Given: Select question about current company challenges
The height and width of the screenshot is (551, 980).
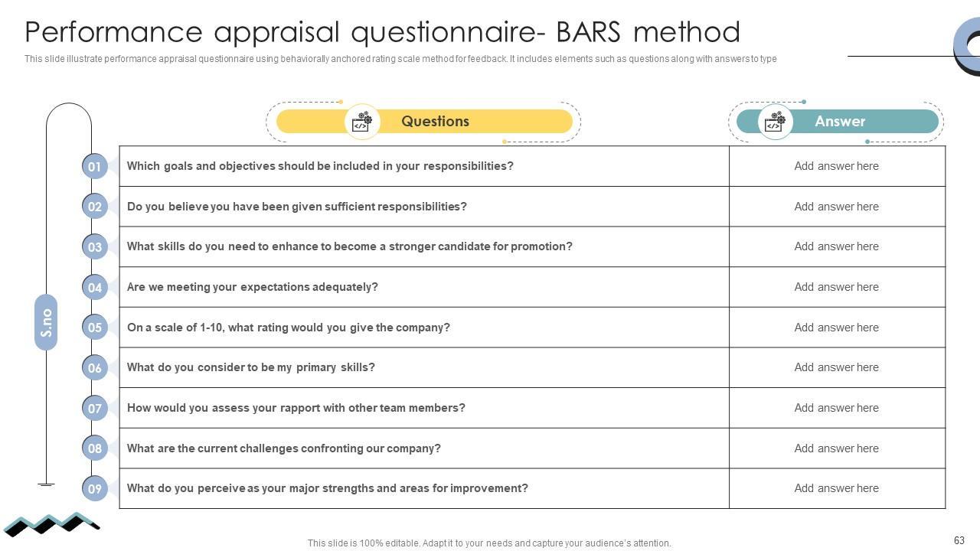Looking at the screenshot, I should 283,448.
